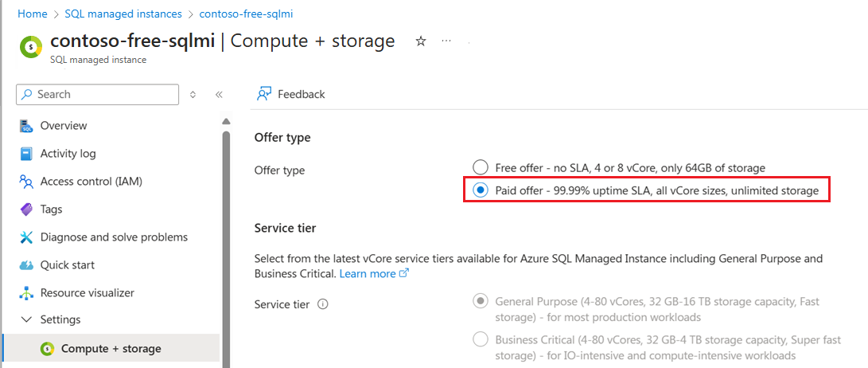Open the Compute + storage menu item
868x368 pixels.
111,349
